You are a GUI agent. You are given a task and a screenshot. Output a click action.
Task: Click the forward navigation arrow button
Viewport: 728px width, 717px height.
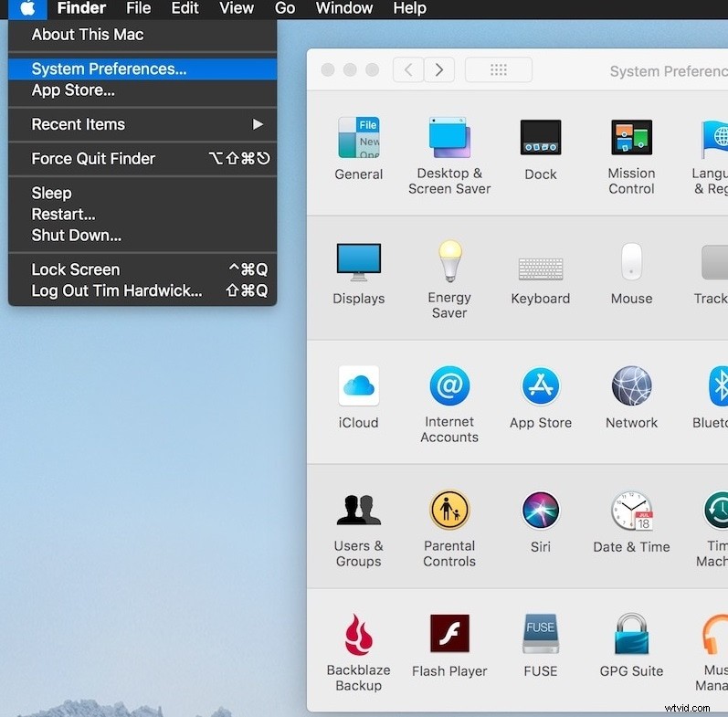pyautogui.click(x=438, y=69)
